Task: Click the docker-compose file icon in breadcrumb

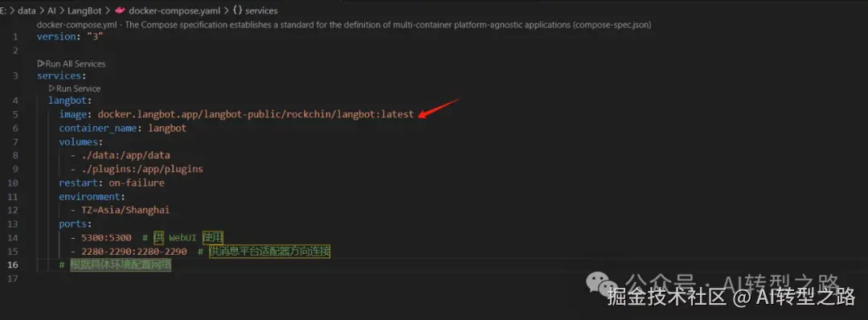Action: pos(119,10)
